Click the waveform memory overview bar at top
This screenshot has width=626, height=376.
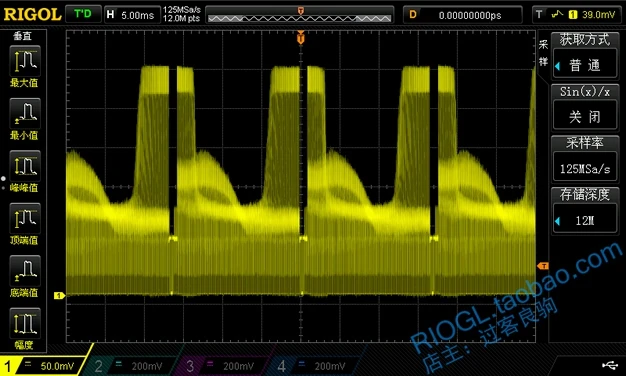[299, 15]
